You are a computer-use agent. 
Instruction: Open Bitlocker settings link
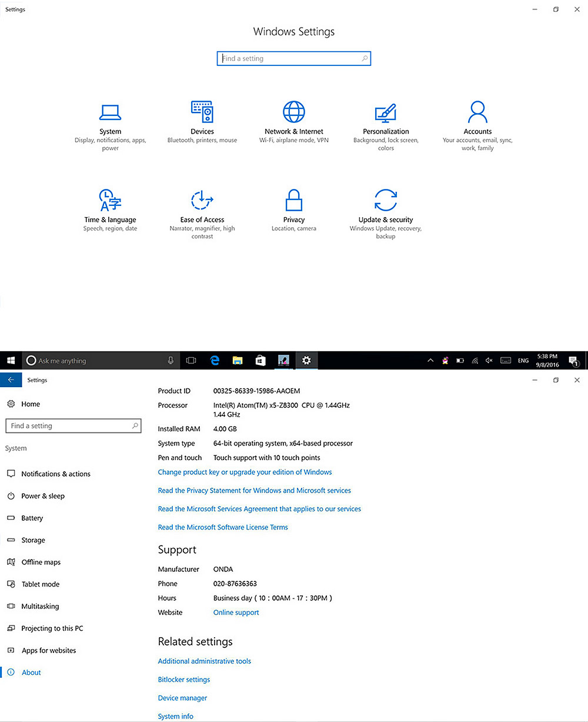click(183, 680)
